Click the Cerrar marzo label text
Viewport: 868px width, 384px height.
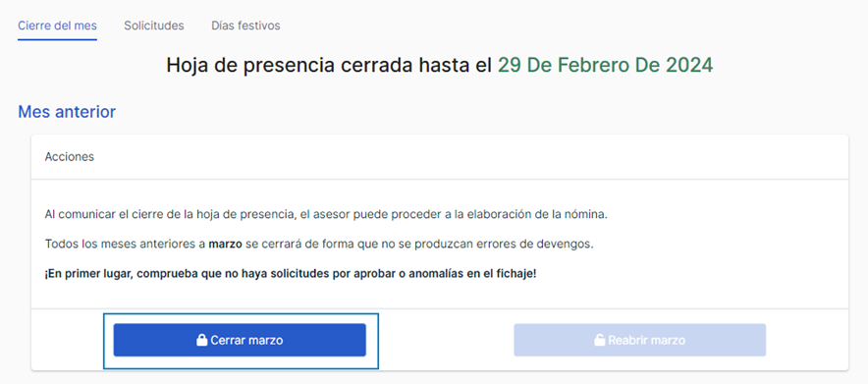[x=246, y=340]
